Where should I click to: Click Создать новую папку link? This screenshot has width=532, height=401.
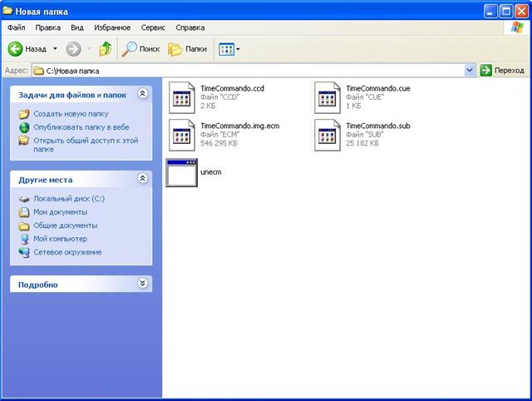coord(71,114)
